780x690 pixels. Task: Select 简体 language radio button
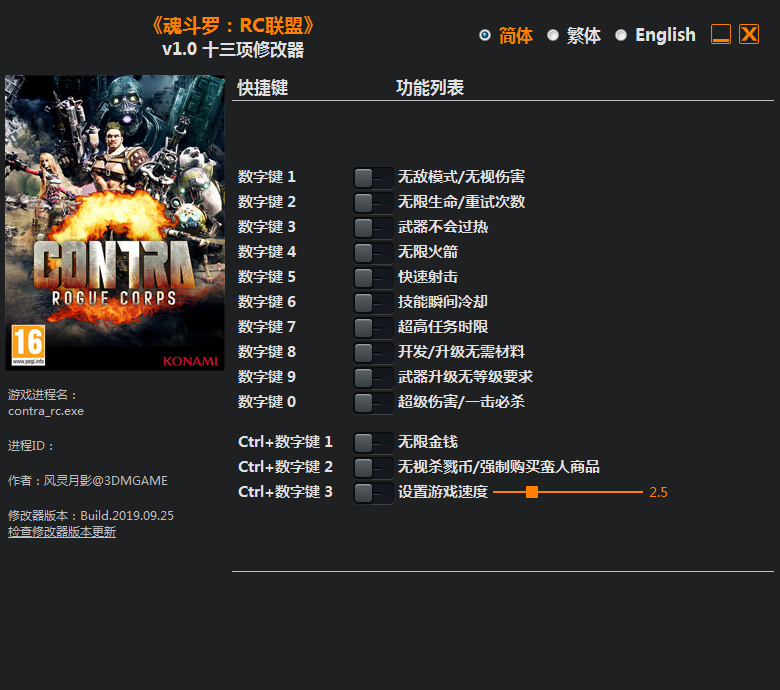tap(485, 35)
